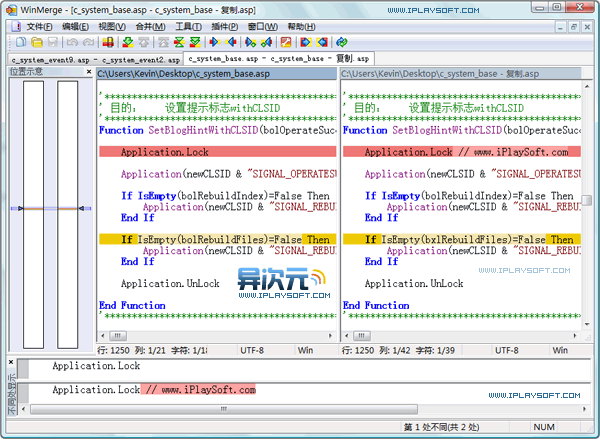
Task: Click the left file path header c_system_base.asp
Action: 216,74
